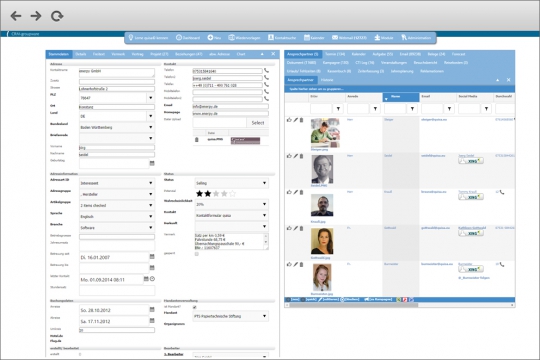Viewport: 540px width, 360px height.
Task: Set Potenzial rating to fourth star
Action: (x=224, y=194)
